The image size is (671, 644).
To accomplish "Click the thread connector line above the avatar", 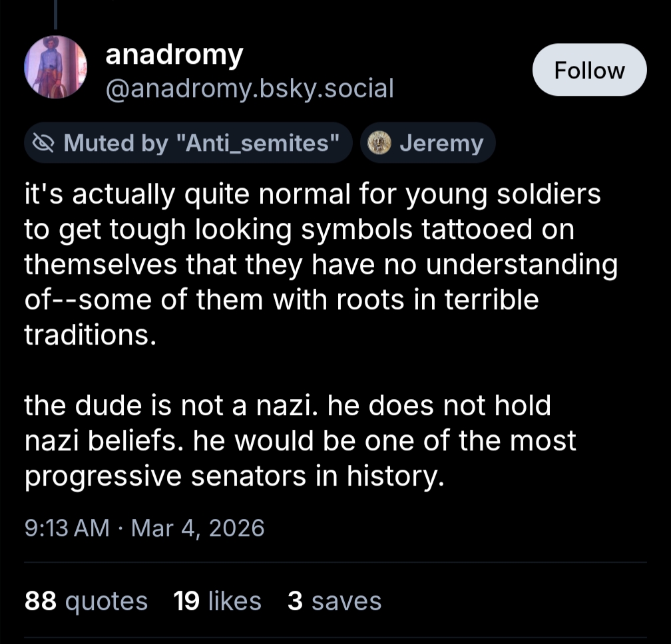I will (56, 15).
